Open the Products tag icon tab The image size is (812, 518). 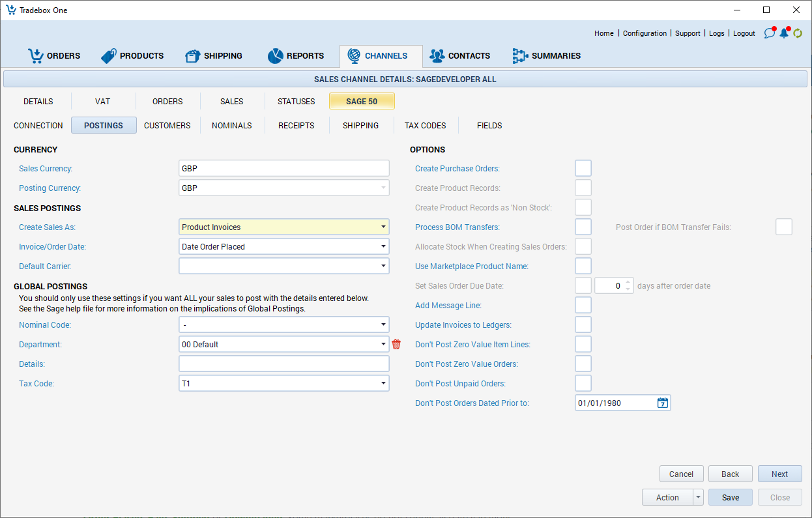[132, 56]
